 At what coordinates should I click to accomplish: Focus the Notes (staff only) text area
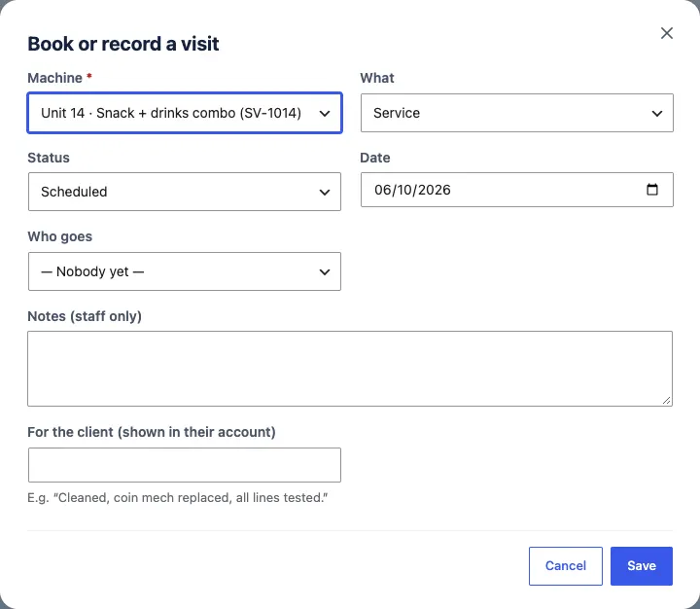coord(350,369)
